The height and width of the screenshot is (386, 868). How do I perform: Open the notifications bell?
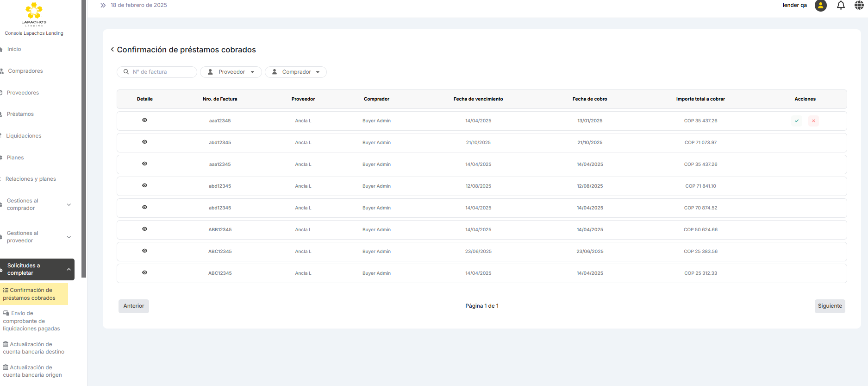[841, 6]
